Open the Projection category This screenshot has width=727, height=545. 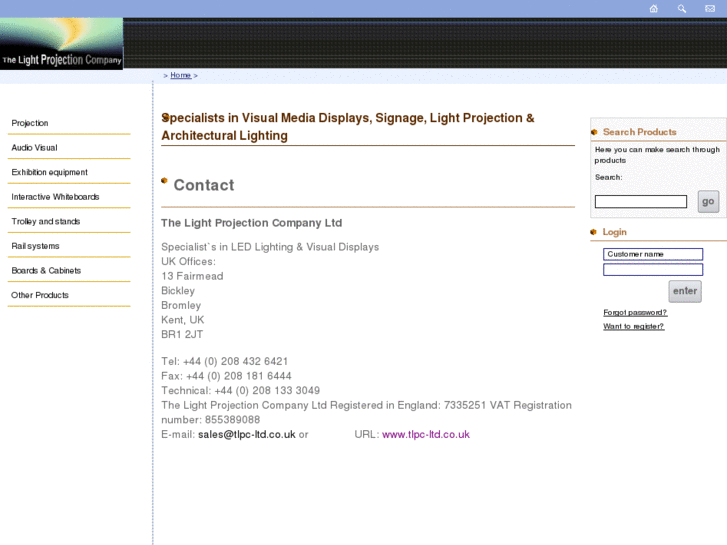pos(30,123)
